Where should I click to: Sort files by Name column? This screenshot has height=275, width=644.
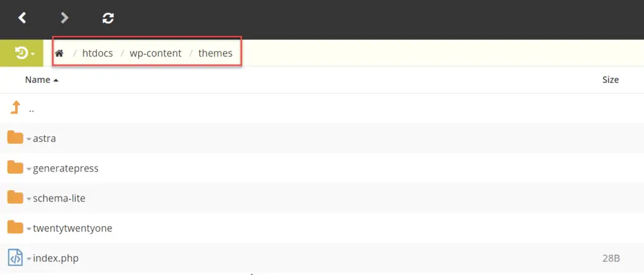[42, 80]
